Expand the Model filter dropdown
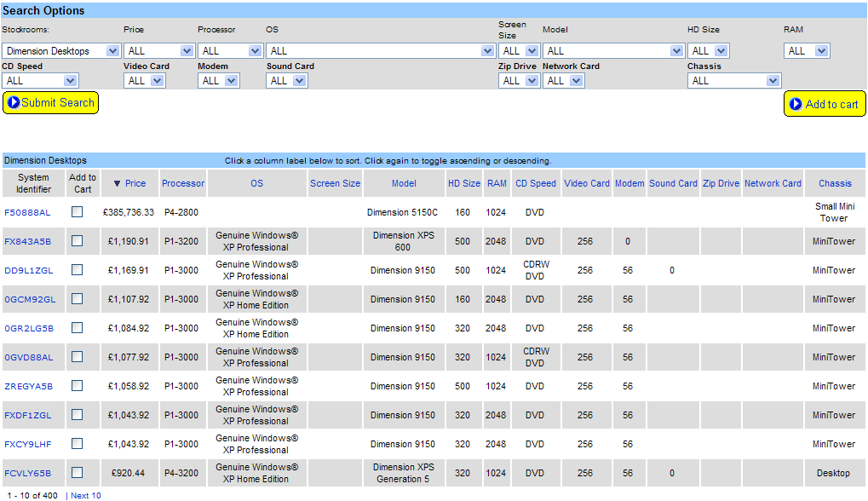 tap(613, 51)
